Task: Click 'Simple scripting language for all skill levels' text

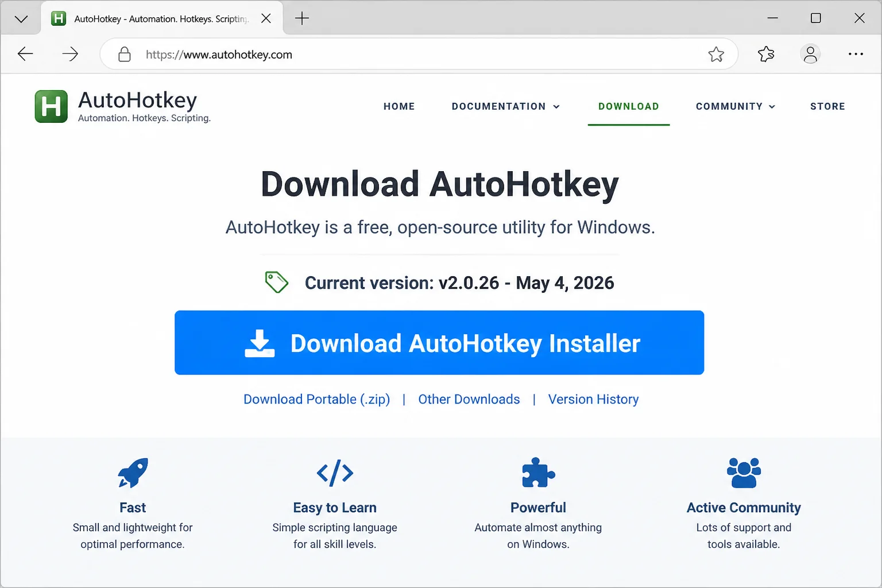Action: coord(335,536)
